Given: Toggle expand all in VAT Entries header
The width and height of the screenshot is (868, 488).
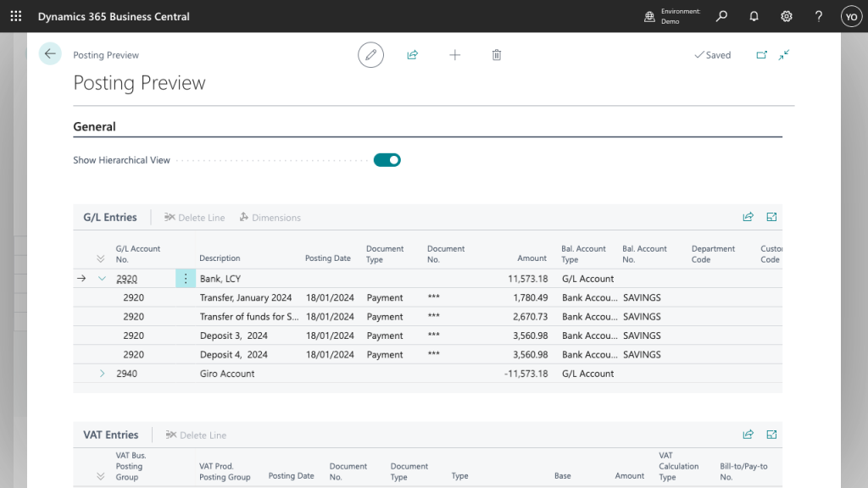Looking at the screenshot, I should pos(100,476).
